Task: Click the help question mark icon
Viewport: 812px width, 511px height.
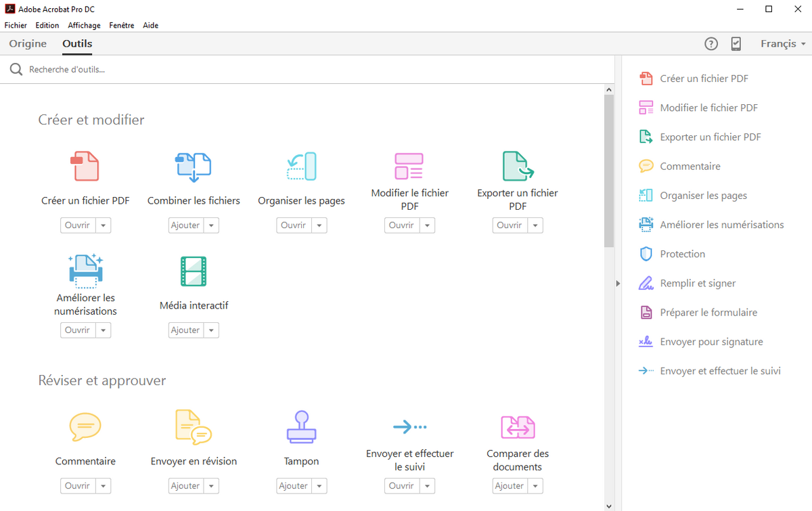Action: [x=711, y=44]
